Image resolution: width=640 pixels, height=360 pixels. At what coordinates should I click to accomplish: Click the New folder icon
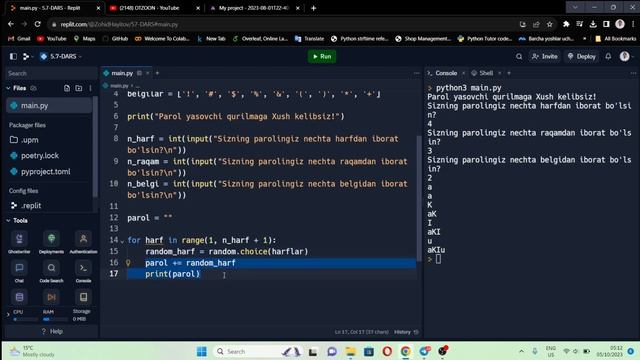(79, 88)
